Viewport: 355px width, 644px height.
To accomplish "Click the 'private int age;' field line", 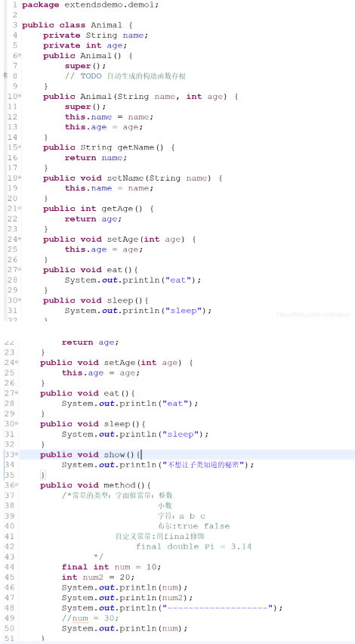I will tap(85, 45).
